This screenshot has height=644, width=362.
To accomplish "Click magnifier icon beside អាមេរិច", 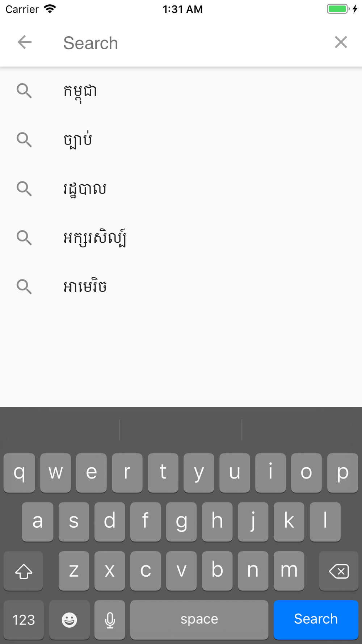I will pyautogui.click(x=24, y=287).
